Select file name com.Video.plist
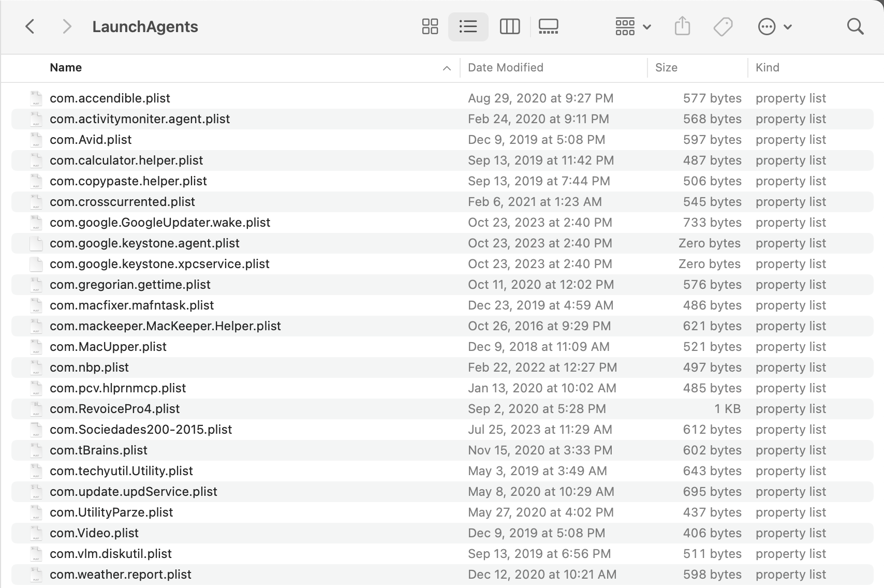The width and height of the screenshot is (884, 588). pos(95,533)
